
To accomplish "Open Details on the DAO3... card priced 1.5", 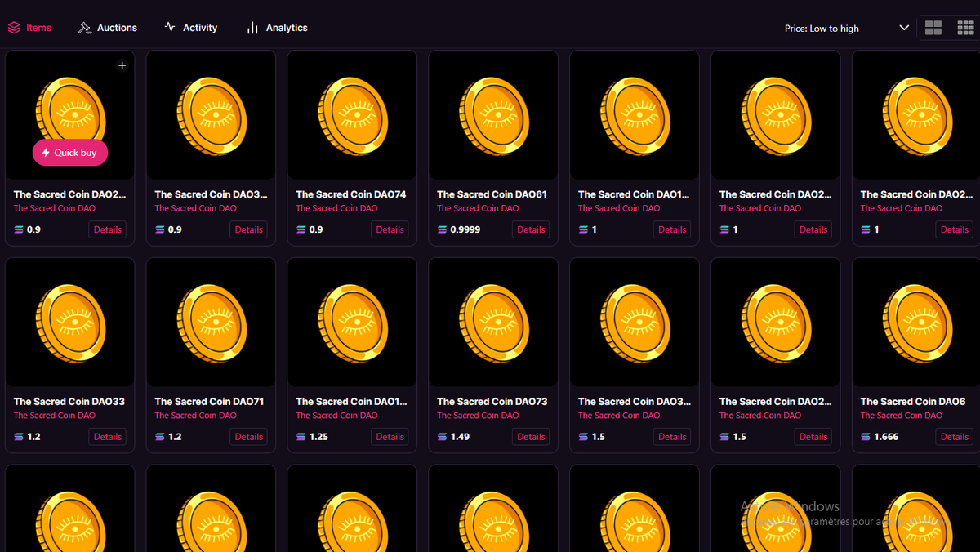I will pyautogui.click(x=672, y=437).
